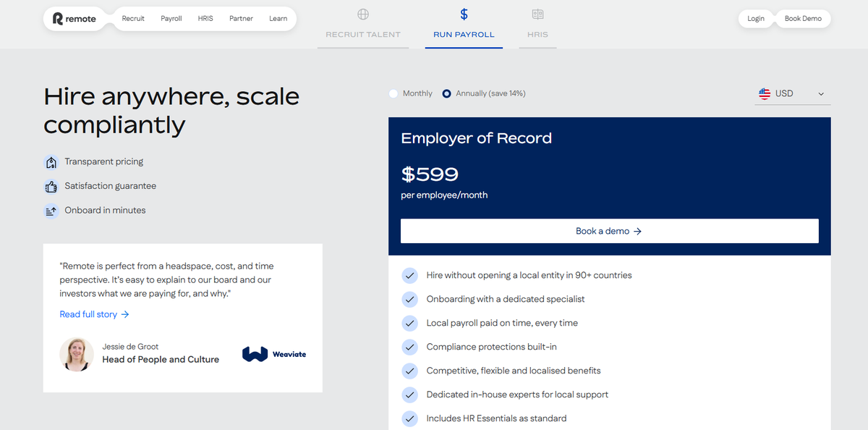The image size is (868, 430).
Task: Click the Weaviate company logo
Action: click(274, 354)
